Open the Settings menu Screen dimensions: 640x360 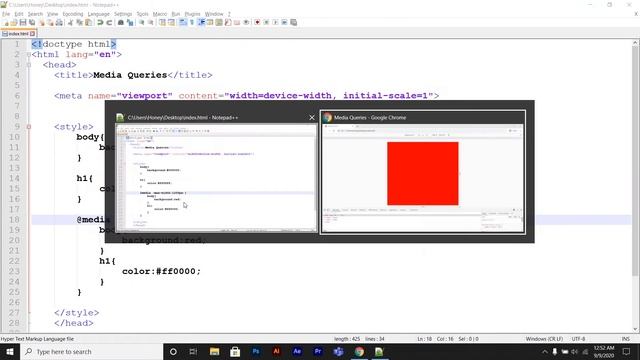[123, 14]
